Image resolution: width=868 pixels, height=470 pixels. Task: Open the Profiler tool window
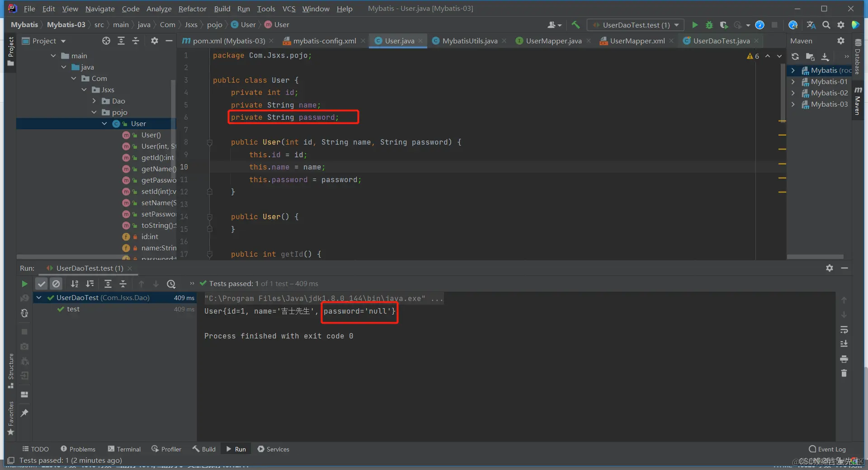166,449
